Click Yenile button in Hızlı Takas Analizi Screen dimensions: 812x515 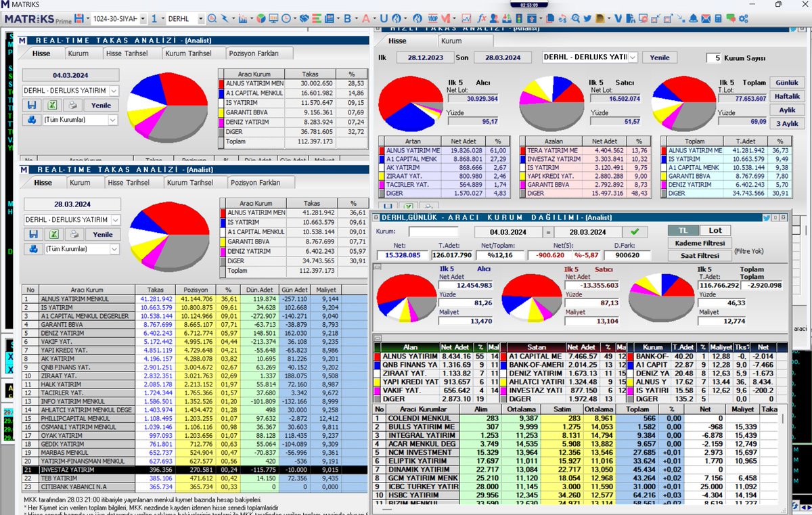click(659, 58)
